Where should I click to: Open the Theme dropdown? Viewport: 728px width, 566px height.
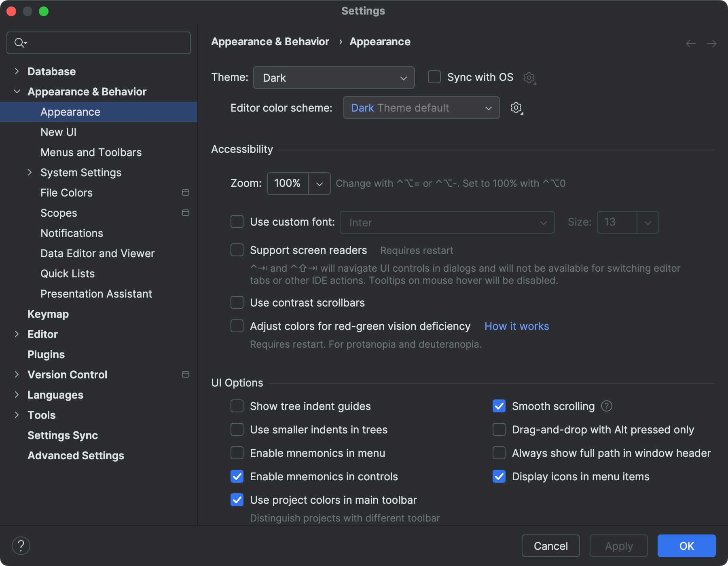click(x=334, y=78)
